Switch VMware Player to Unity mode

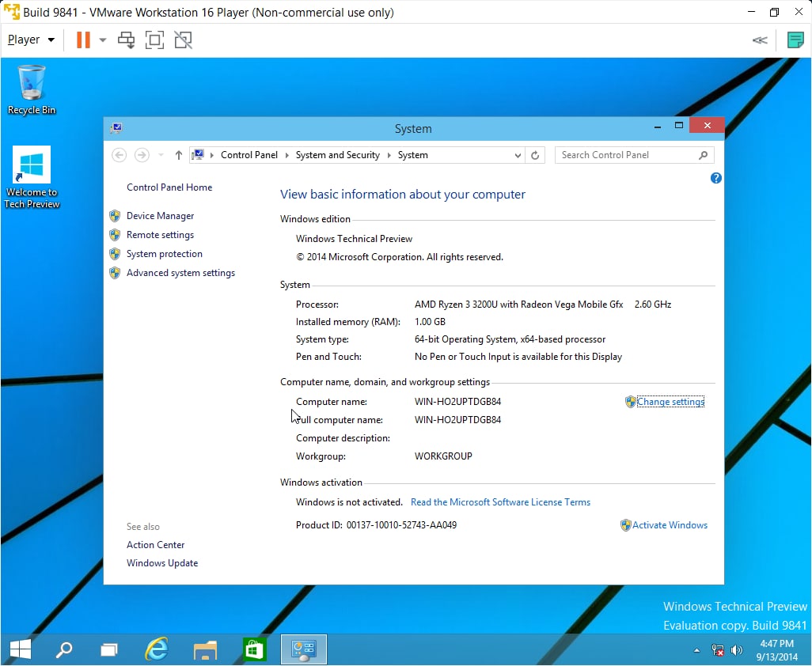click(183, 40)
